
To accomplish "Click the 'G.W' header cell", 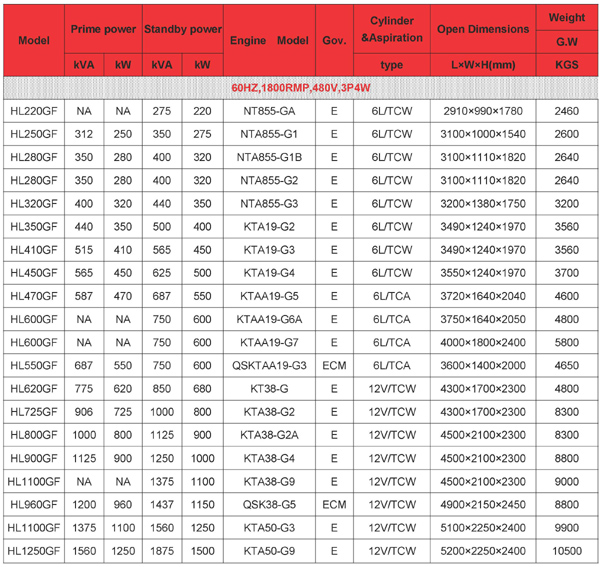I will click(567, 42).
